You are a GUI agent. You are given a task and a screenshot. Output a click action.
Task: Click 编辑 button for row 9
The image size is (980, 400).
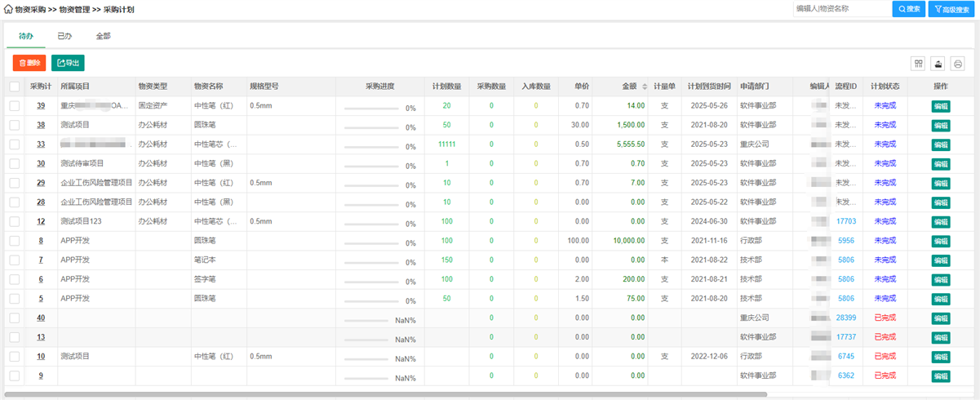pos(941,376)
